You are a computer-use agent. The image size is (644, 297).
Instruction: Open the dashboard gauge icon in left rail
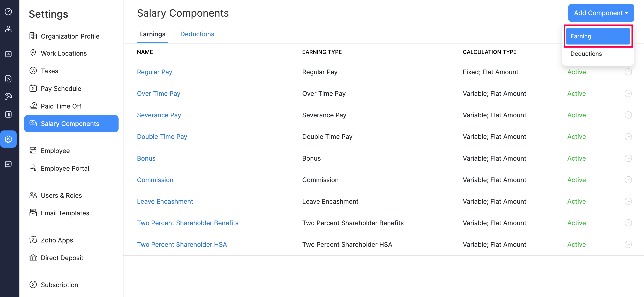[8, 12]
